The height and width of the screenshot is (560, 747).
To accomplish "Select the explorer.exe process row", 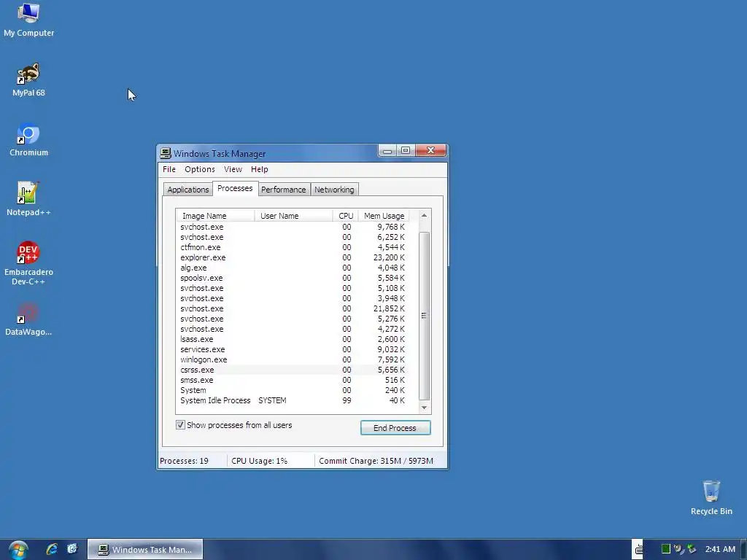I will point(293,257).
